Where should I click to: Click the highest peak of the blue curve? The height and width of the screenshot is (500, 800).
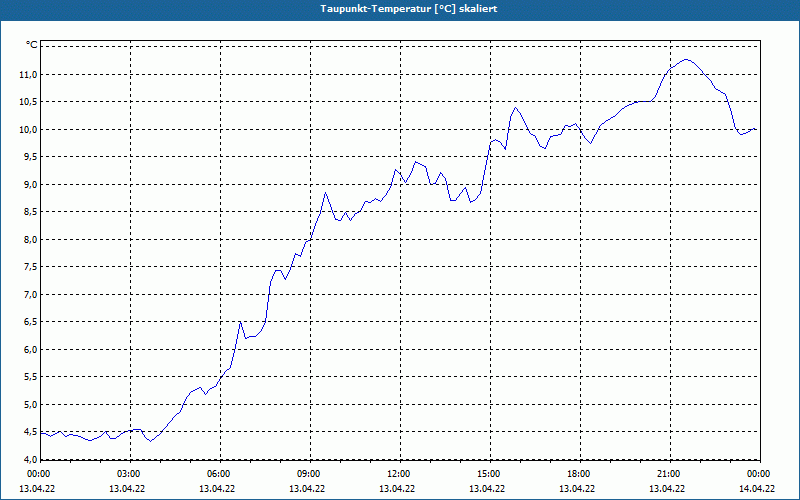[686, 59]
